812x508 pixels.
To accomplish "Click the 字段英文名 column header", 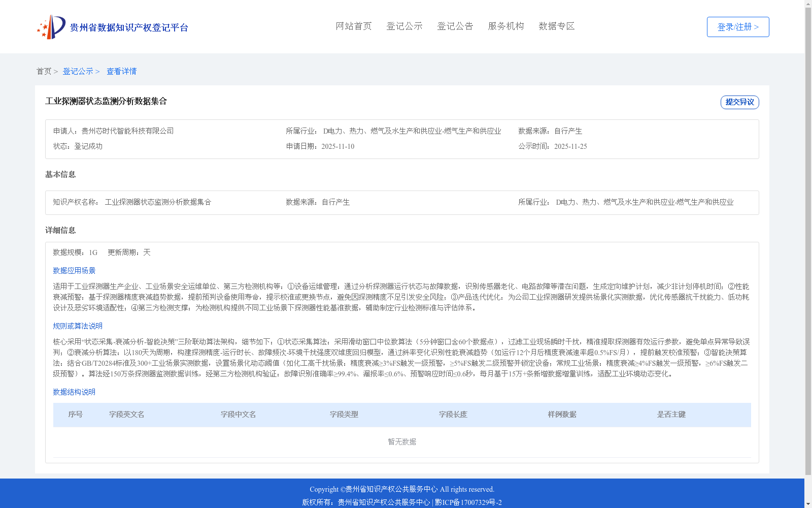I will point(126,415).
